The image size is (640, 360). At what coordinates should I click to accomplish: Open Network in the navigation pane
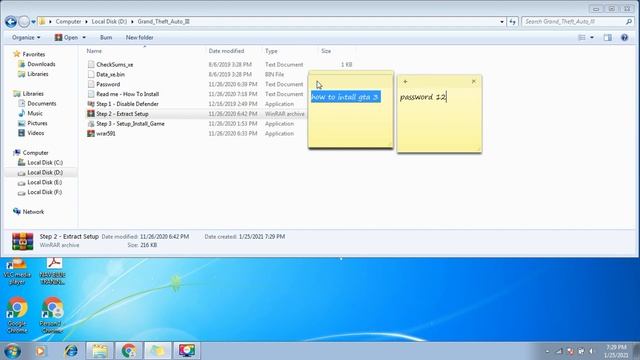(33, 212)
